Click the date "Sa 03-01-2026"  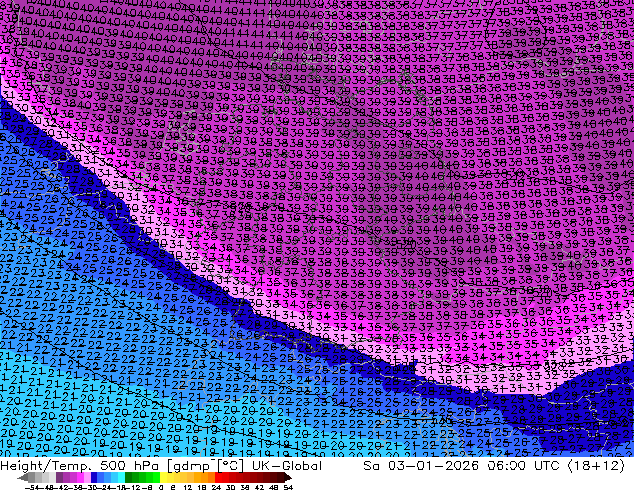point(422,466)
